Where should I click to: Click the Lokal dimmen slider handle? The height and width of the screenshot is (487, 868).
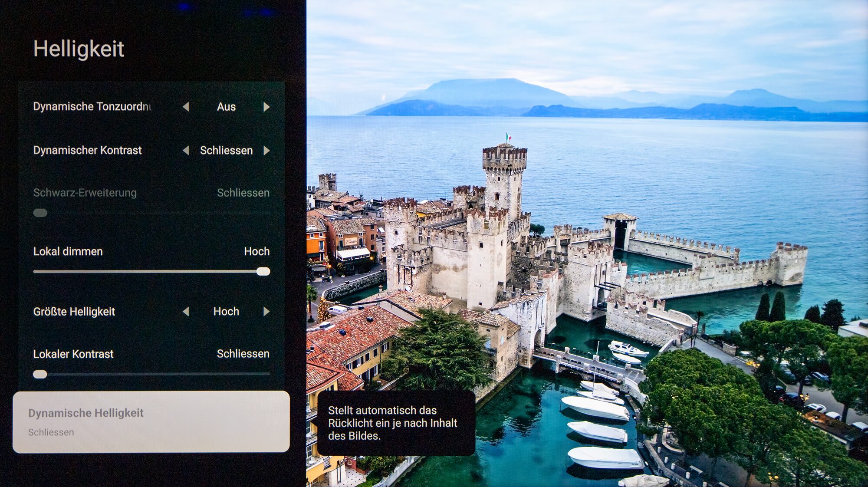(263, 272)
